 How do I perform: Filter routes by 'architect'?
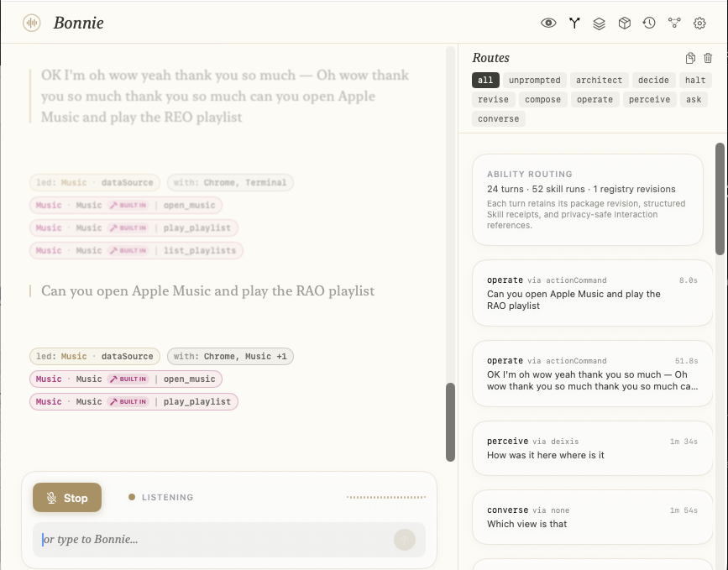click(x=599, y=80)
